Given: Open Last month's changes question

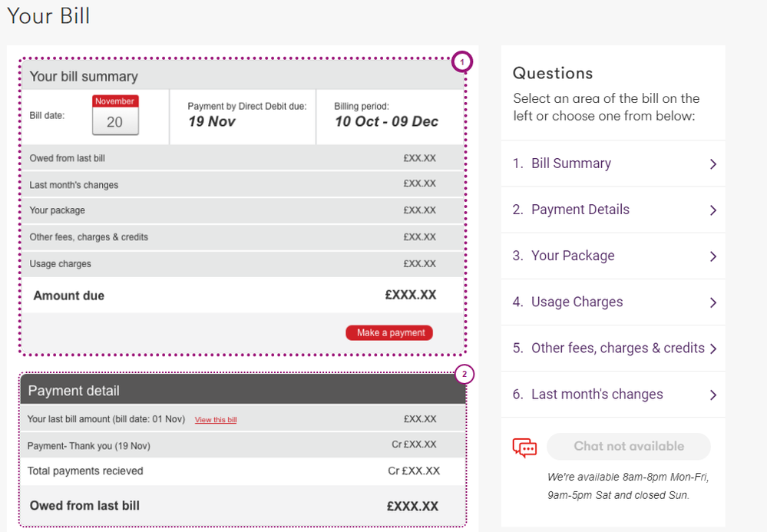Looking at the screenshot, I should point(613,395).
